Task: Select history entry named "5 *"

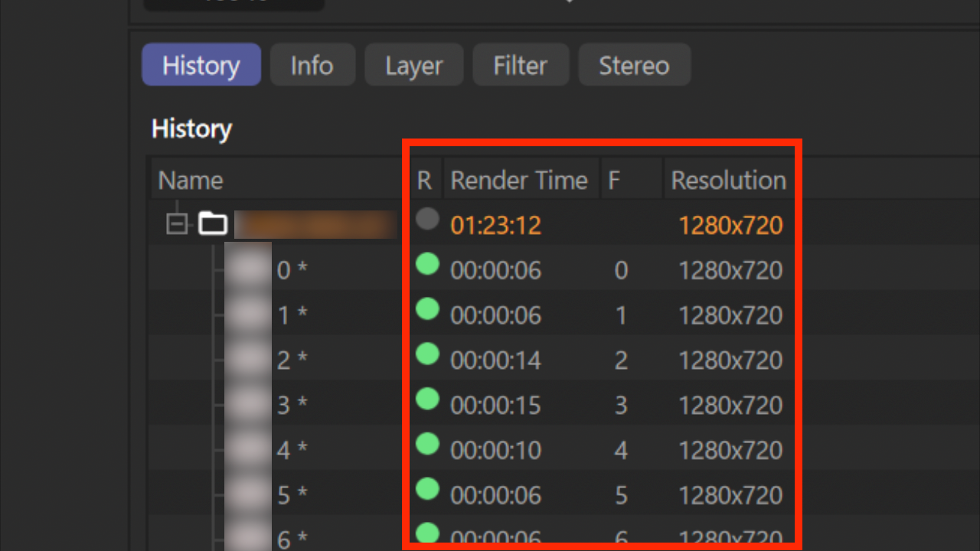Action: 291,495
